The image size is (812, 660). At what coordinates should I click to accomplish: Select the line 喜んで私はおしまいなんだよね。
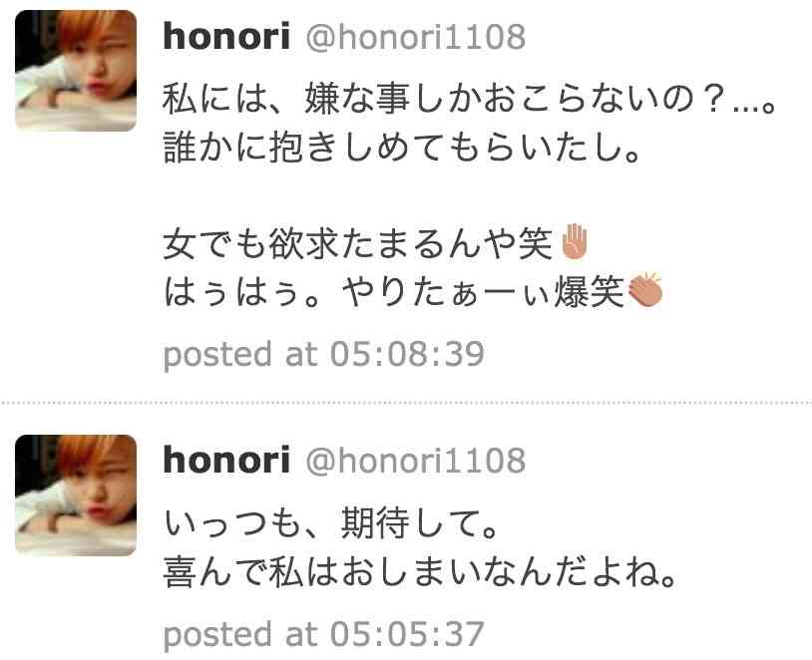tap(420, 571)
